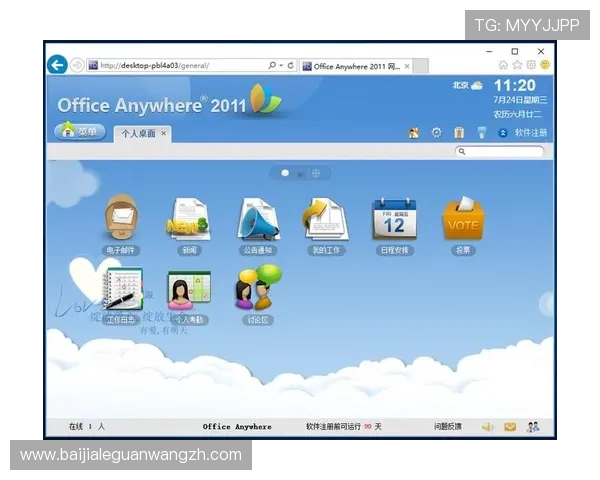The image size is (600, 480).
Task: Select the 个人桌面 tab
Action: pyautogui.click(x=139, y=132)
